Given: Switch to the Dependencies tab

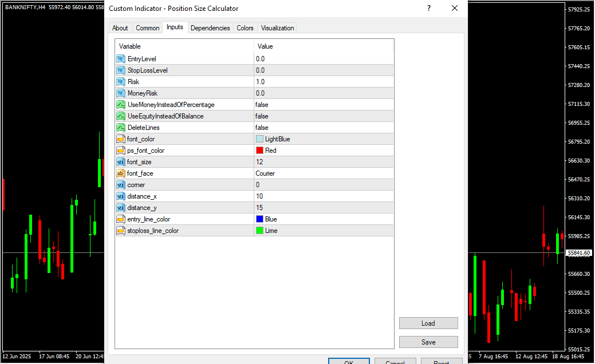Looking at the screenshot, I should click(210, 28).
